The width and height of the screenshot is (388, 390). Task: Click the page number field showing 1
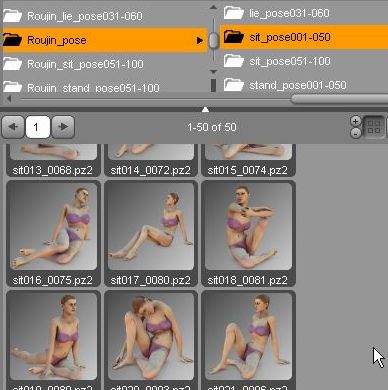(38, 127)
